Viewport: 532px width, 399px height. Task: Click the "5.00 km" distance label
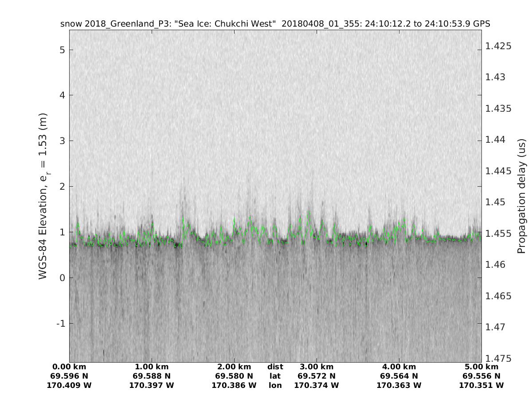tap(481, 367)
